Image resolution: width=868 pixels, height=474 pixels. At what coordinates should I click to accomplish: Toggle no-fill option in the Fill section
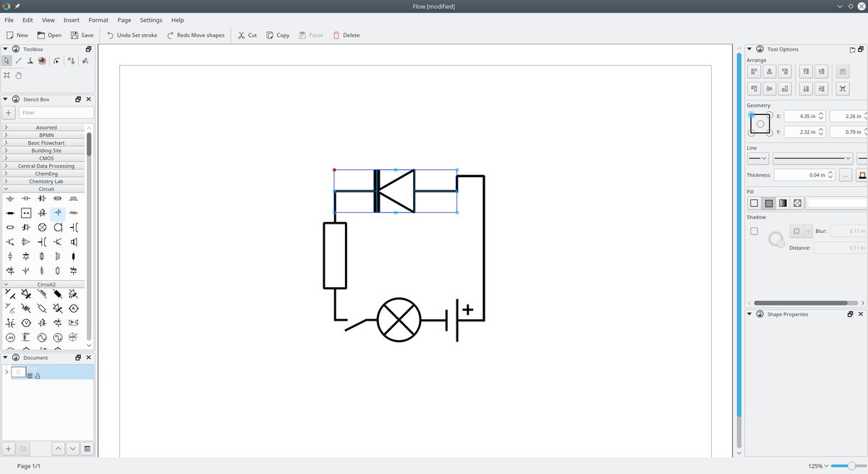click(x=754, y=203)
